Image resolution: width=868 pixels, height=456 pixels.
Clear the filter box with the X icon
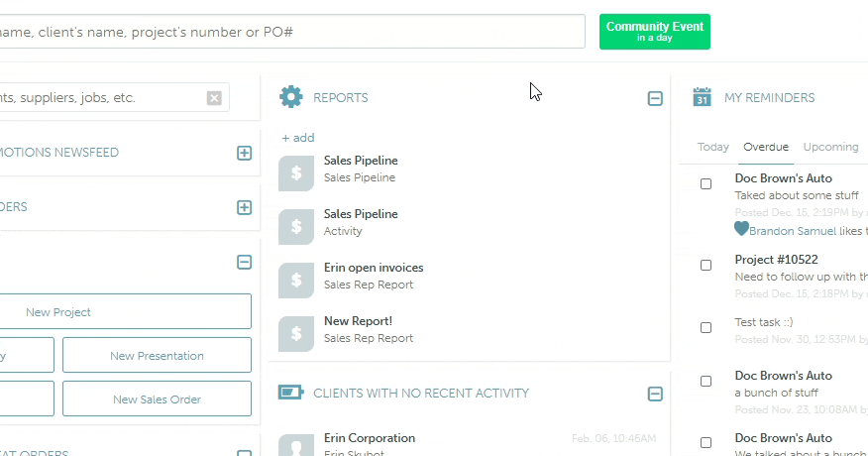click(214, 98)
